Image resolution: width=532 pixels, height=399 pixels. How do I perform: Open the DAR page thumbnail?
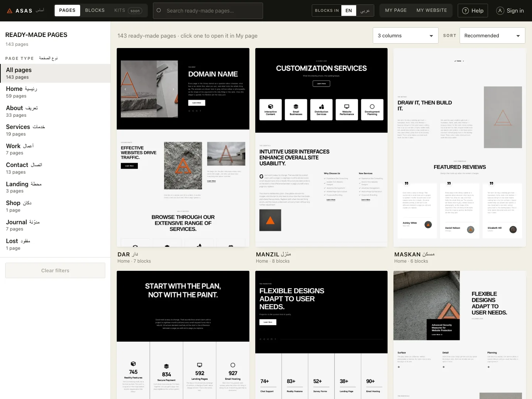pos(183,147)
